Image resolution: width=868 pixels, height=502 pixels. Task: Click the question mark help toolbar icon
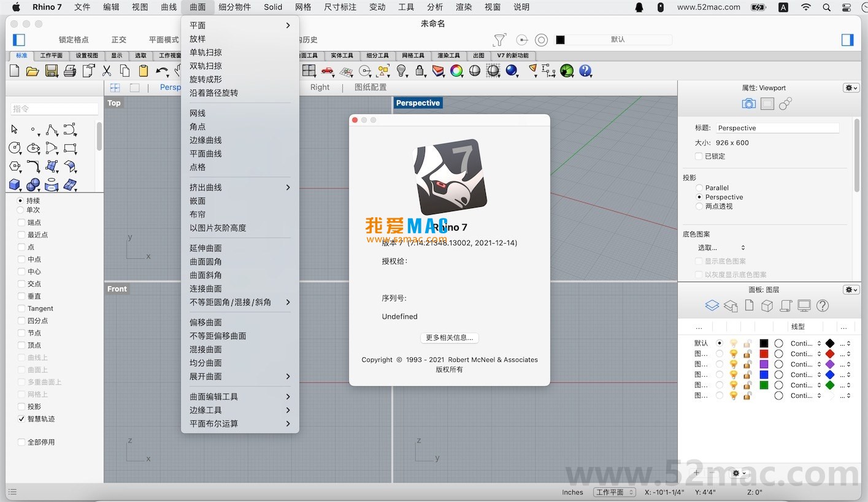coord(585,71)
